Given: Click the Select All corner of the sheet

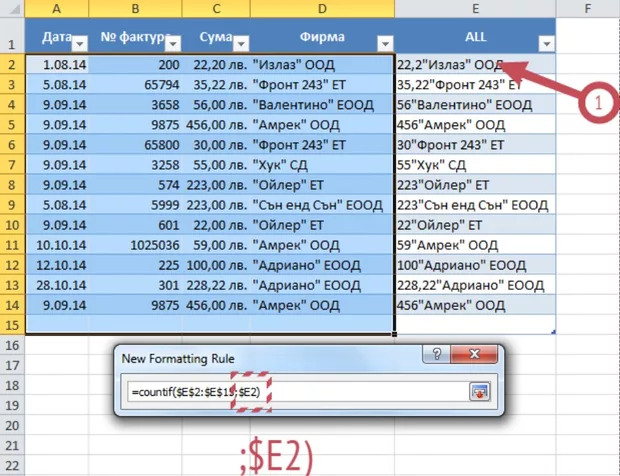Looking at the screenshot, I should (x=13, y=8).
